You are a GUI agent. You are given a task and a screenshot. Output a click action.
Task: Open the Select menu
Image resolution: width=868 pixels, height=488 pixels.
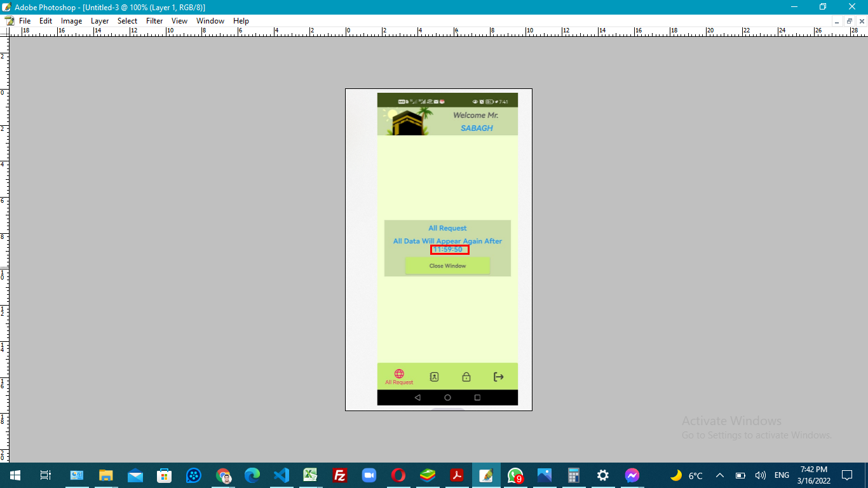[127, 21]
